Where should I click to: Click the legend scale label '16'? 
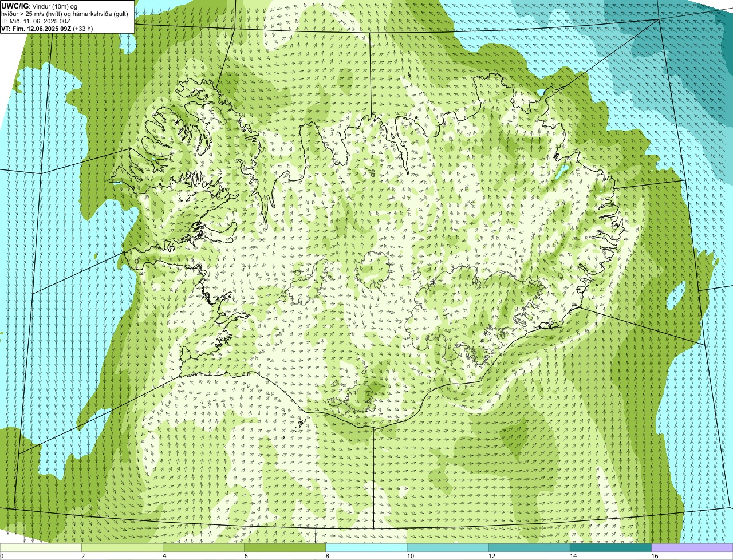[655, 556]
